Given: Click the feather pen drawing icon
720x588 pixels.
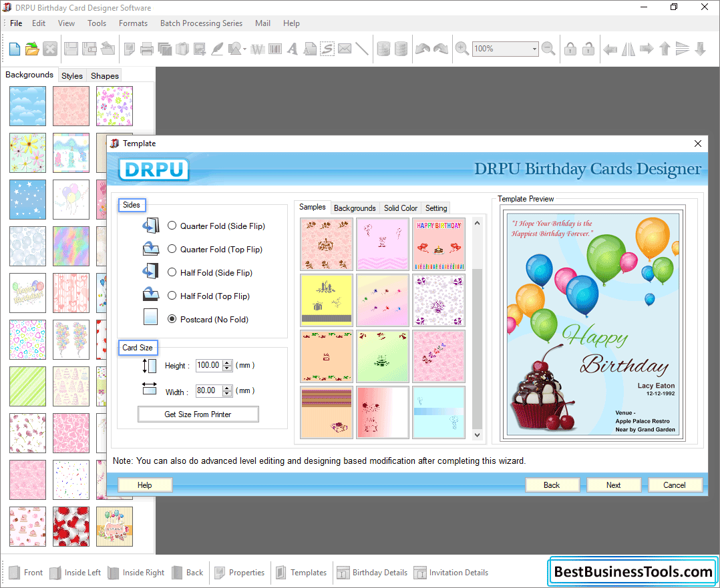Looking at the screenshot, I should [217, 49].
